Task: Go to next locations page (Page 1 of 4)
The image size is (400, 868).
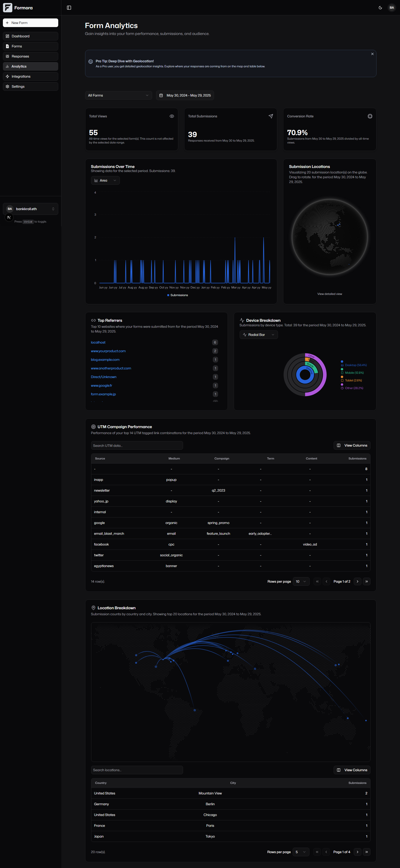Action: point(358,852)
